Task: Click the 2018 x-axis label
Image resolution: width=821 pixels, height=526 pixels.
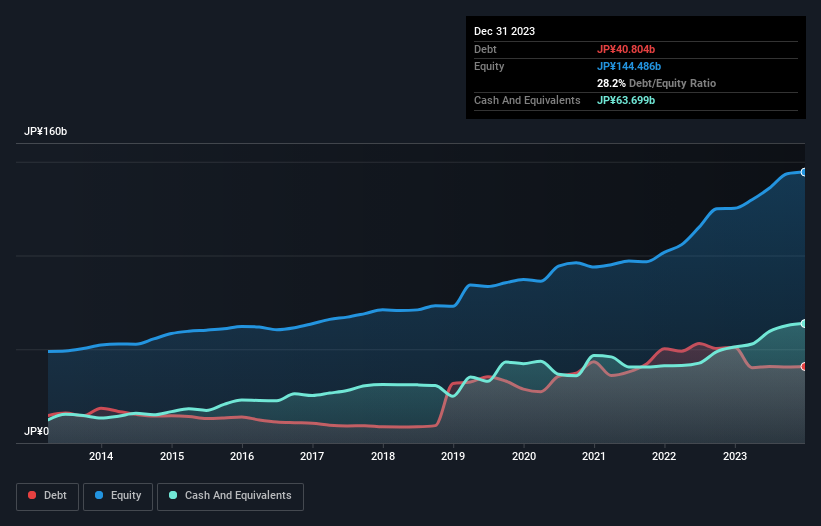Action: (383, 457)
